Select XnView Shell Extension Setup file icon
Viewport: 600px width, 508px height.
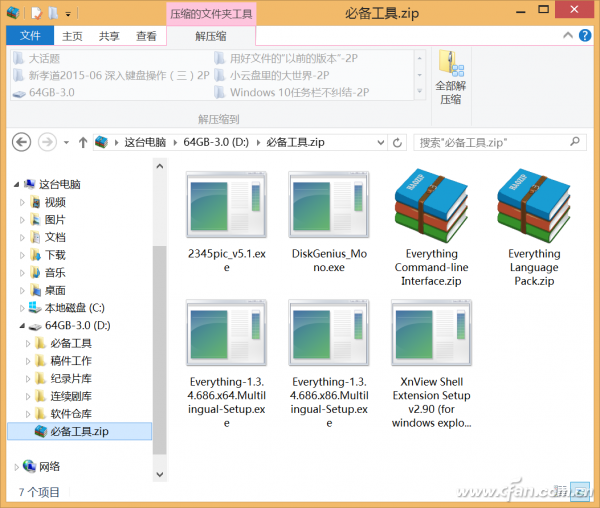(x=432, y=333)
